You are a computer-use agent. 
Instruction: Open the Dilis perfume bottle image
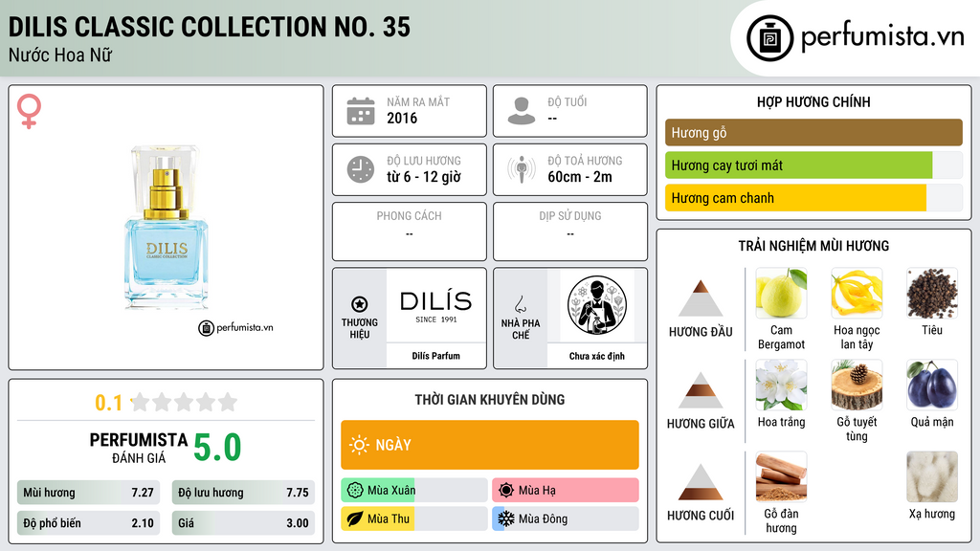tap(167, 228)
